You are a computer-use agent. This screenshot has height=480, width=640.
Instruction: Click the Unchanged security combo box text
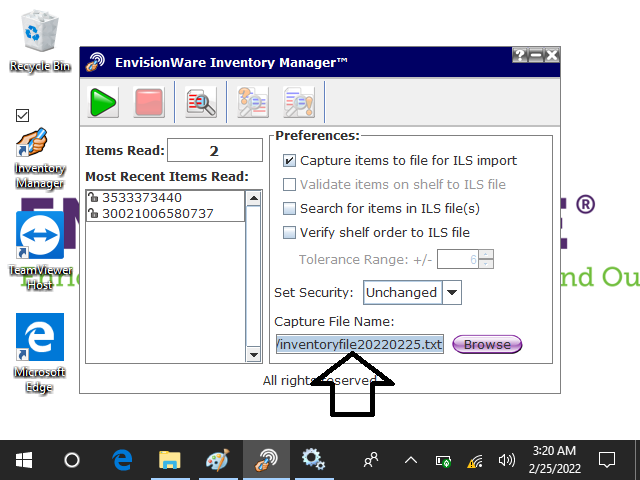coord(402,292)
